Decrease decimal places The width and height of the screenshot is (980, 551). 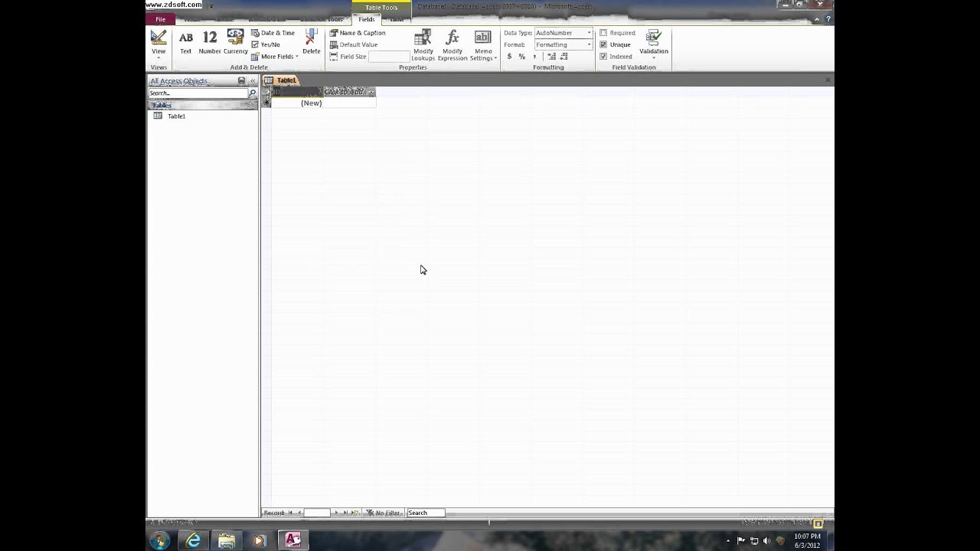pyautogui.click(x=563, y=57)
